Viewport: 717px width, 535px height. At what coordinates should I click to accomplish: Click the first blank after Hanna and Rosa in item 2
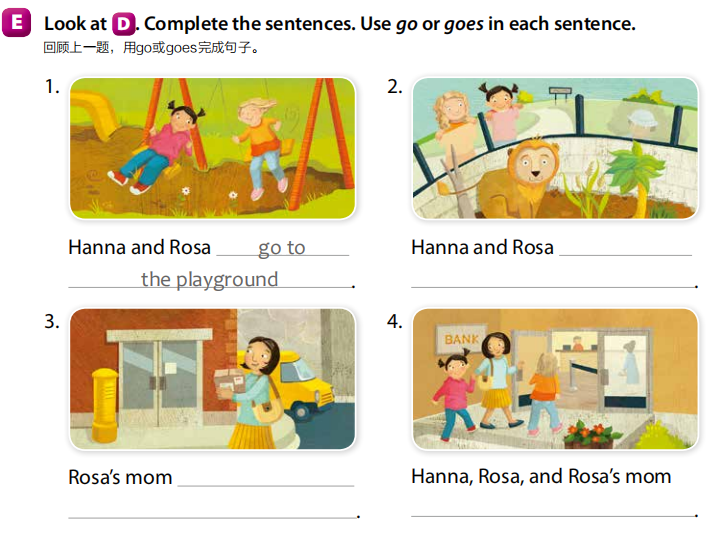click(626, 248)
